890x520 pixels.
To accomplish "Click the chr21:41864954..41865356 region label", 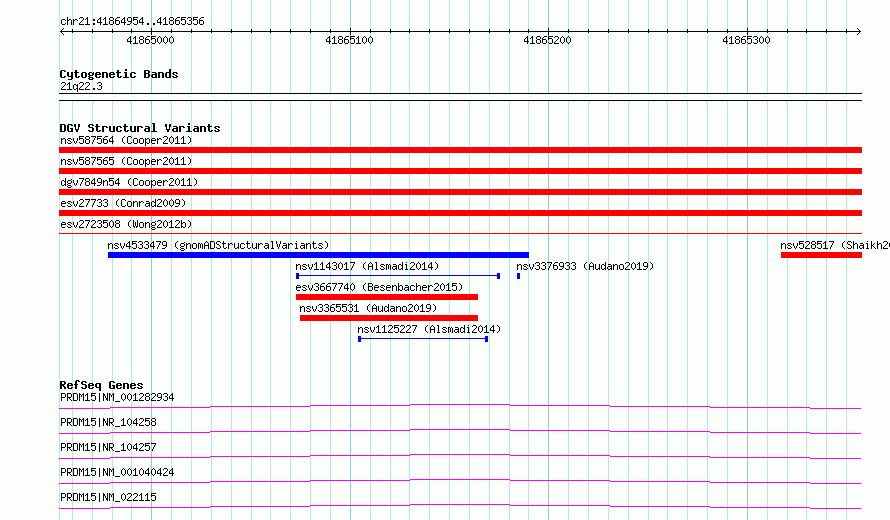I will coord(132,22).
